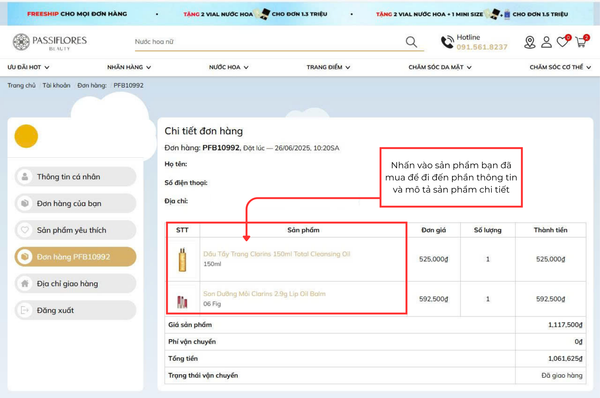Open Đơn hàng của bạn section
Screen dimensions: 600x398
[75, 203]
